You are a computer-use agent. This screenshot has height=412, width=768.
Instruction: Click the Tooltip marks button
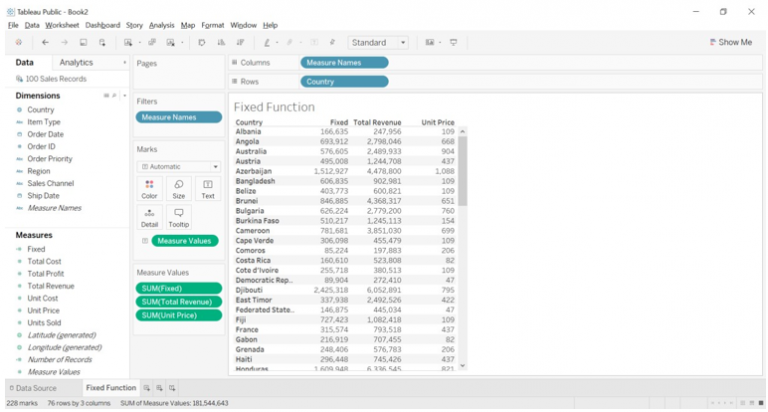click(x=178, y=217)
